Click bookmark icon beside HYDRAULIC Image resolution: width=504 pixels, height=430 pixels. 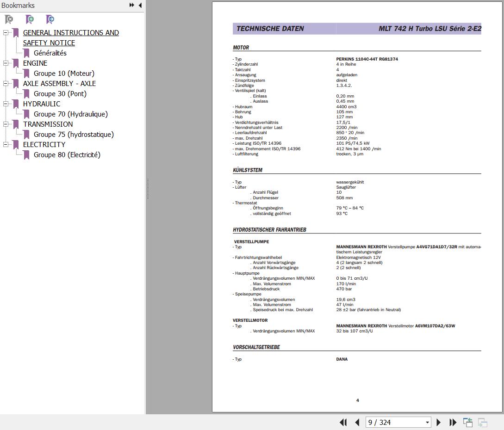(x=16, y=104)
